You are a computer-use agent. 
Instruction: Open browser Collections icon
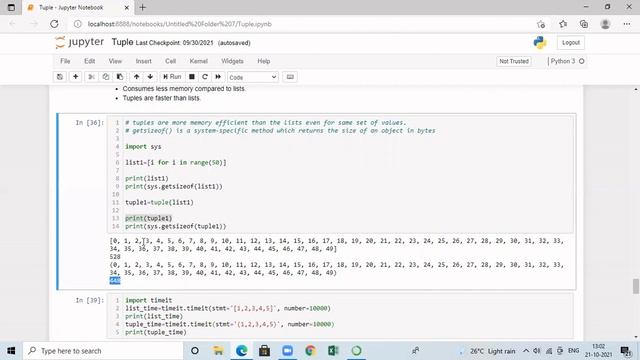click(x=584, y=24)
